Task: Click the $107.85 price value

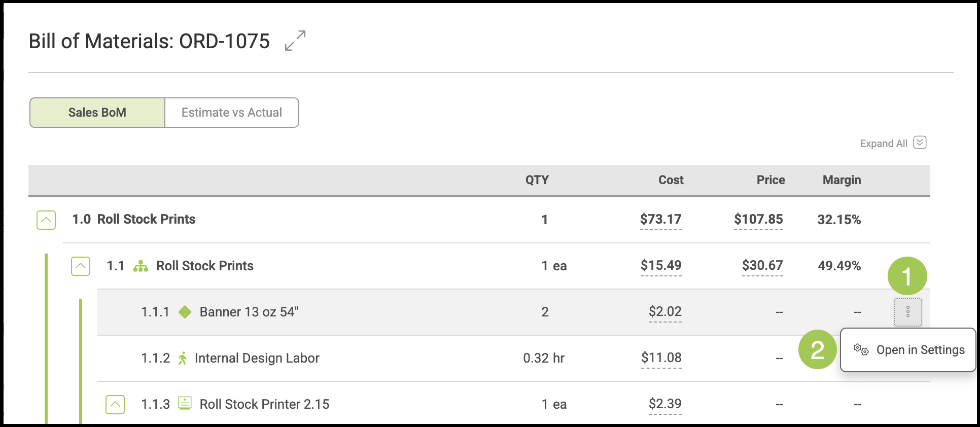Action: (x=758, y=220)
